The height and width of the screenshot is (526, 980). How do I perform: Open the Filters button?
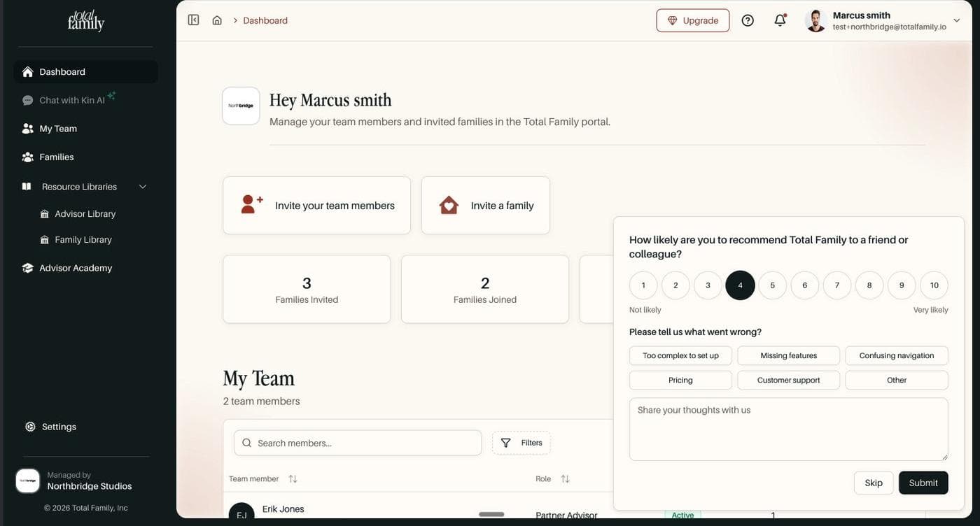521,443
